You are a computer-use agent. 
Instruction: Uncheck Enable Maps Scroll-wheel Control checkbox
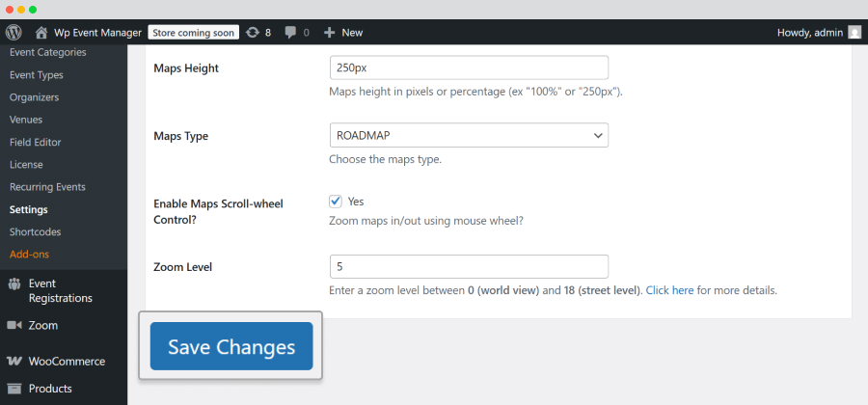(336, 202)
